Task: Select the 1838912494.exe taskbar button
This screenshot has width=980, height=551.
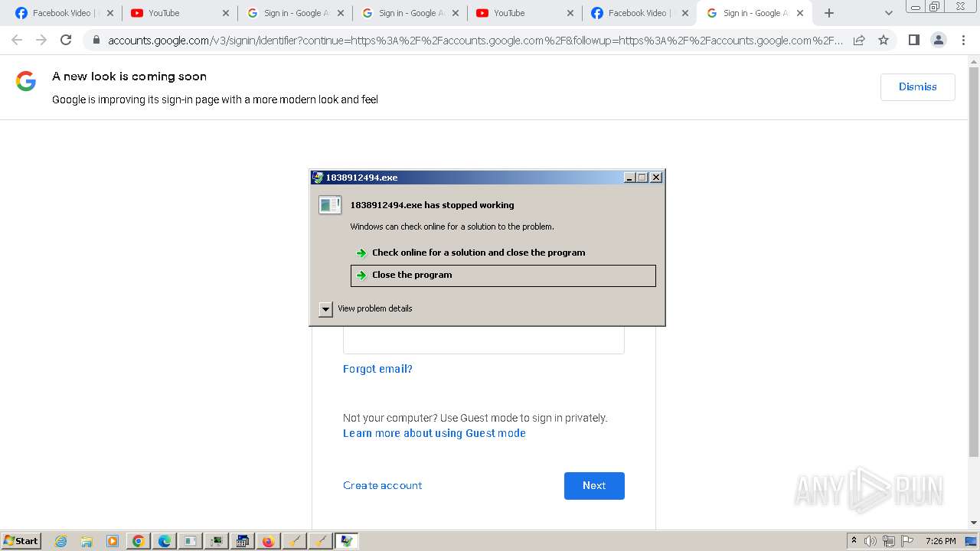Action: pos(346,541)
